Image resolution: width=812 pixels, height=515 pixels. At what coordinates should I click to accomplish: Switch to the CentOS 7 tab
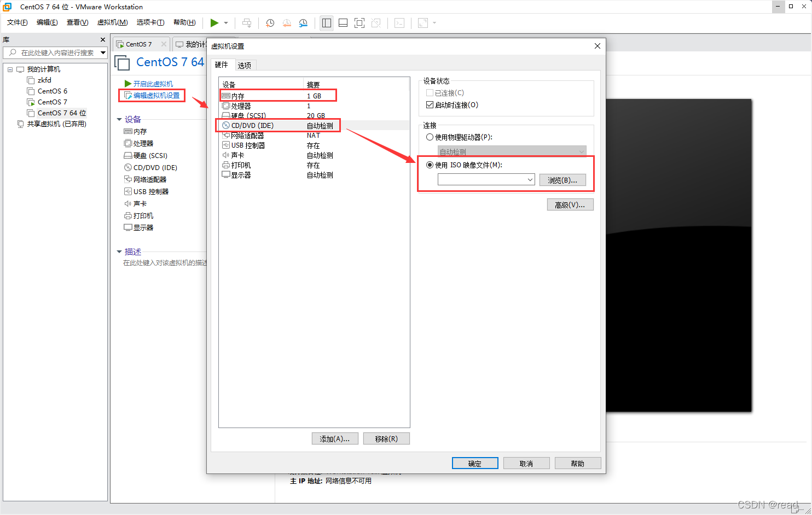point(138,44)
